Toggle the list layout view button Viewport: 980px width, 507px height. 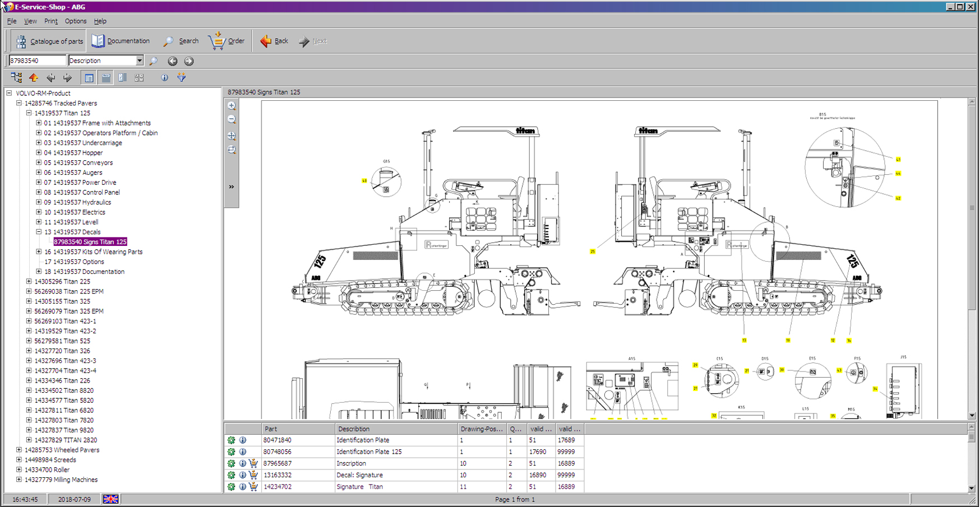(x=89, y=78)
